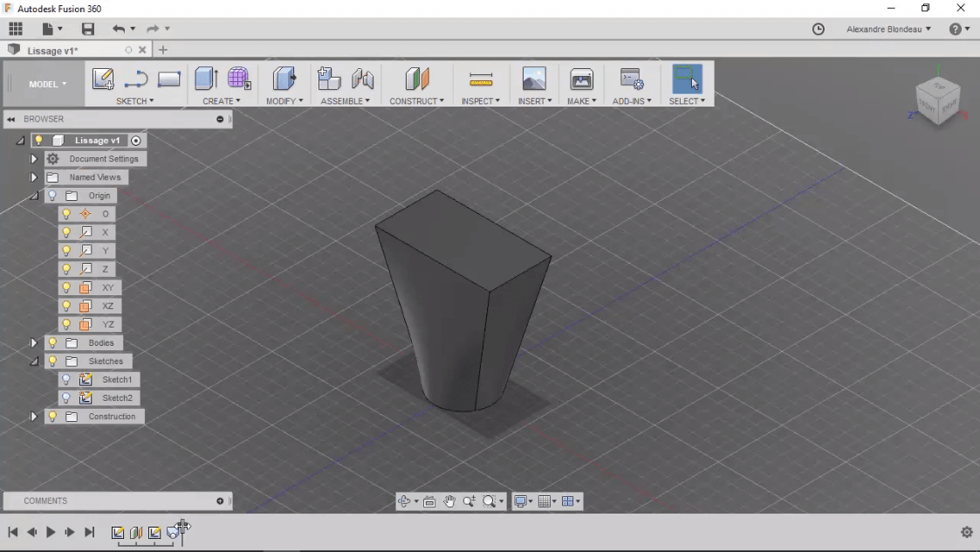Save the document with Save icon
980x552 pixels.
click(88, 29)
